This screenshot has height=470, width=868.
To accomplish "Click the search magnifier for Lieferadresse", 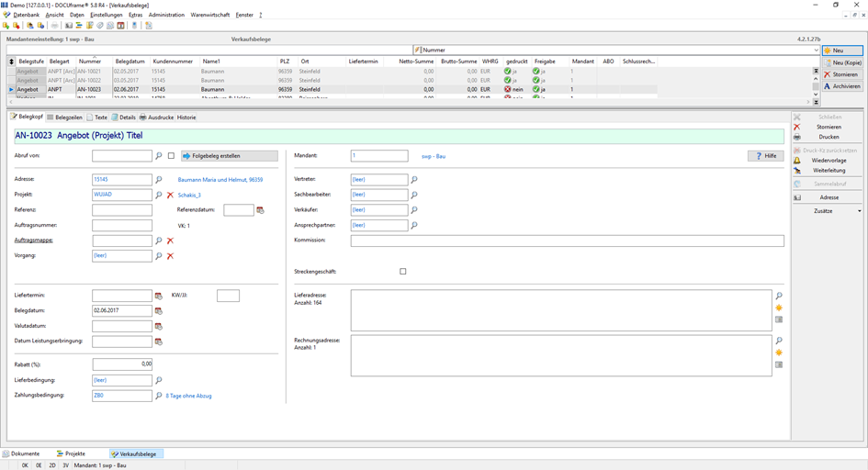I will coord(779,296).
